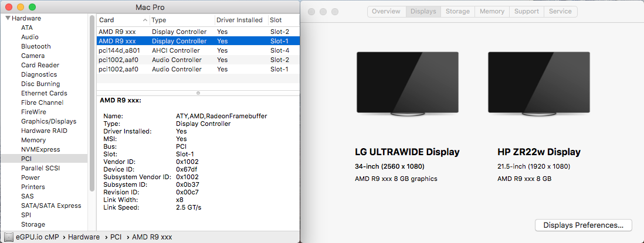
Task: Select Diagnostics in the sidebar
Action: [x=39, y=74]
